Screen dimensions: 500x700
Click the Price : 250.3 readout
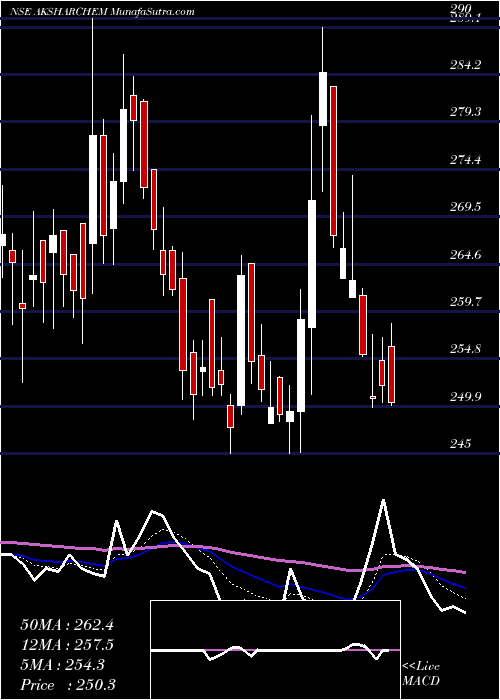point(68,685)
